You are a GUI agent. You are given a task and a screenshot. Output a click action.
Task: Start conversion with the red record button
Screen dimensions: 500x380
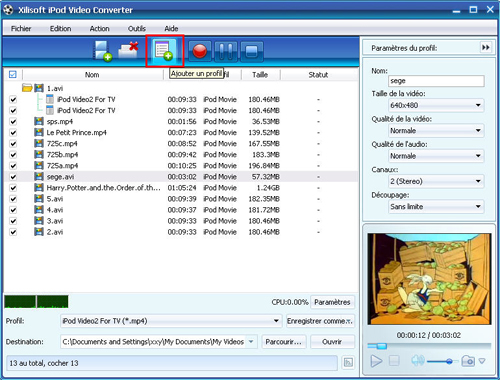click(x=200, y=52)
